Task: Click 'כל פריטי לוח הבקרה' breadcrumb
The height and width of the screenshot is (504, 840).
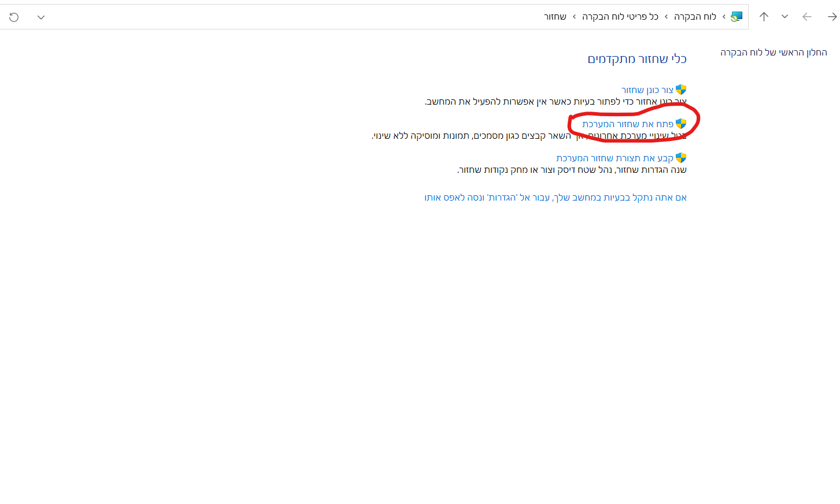Action: [x=620, y=17]
